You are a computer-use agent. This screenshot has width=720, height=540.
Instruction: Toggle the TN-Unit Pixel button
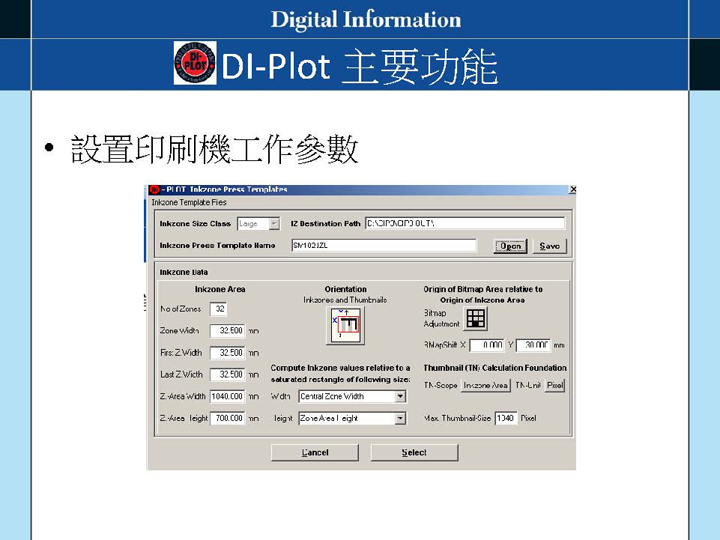click(555, 385)
